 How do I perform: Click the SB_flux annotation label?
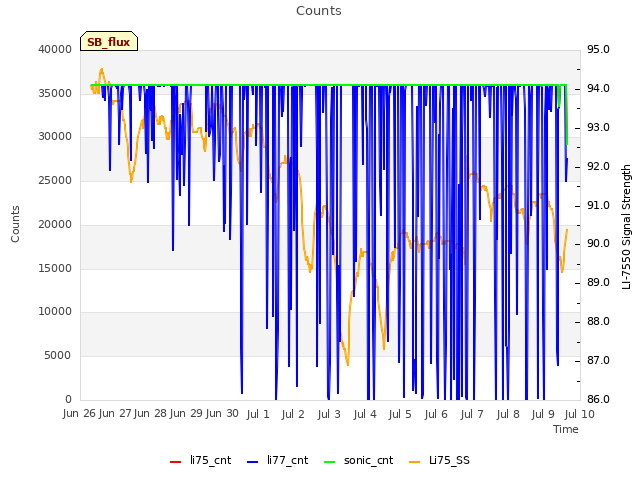[109, 42]
